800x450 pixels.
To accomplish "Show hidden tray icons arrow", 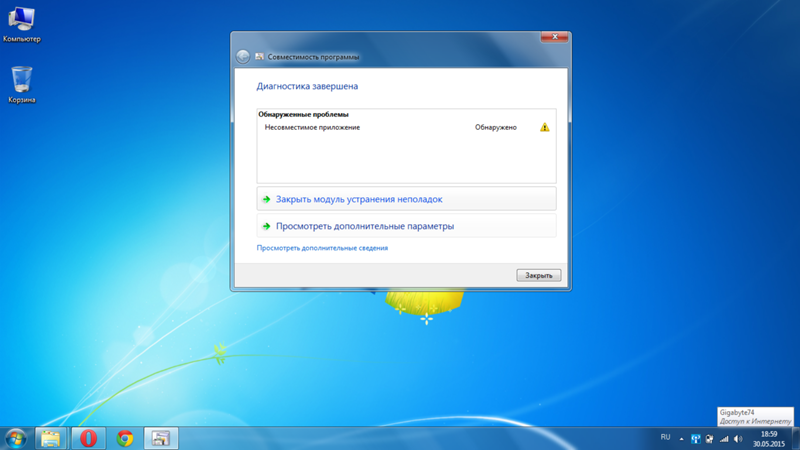I will 681,438.
